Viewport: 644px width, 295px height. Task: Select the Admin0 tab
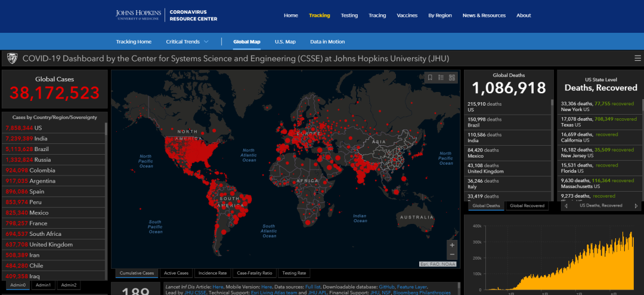point(18,285)
